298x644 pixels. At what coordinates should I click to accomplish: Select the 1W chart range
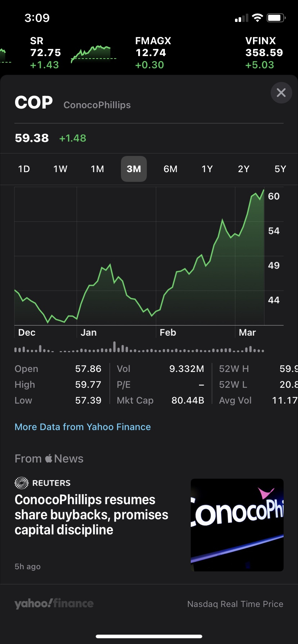point(60,169)
